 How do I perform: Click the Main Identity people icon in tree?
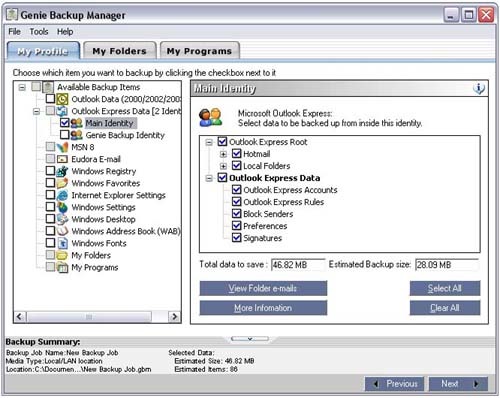[x=76, y=123]
